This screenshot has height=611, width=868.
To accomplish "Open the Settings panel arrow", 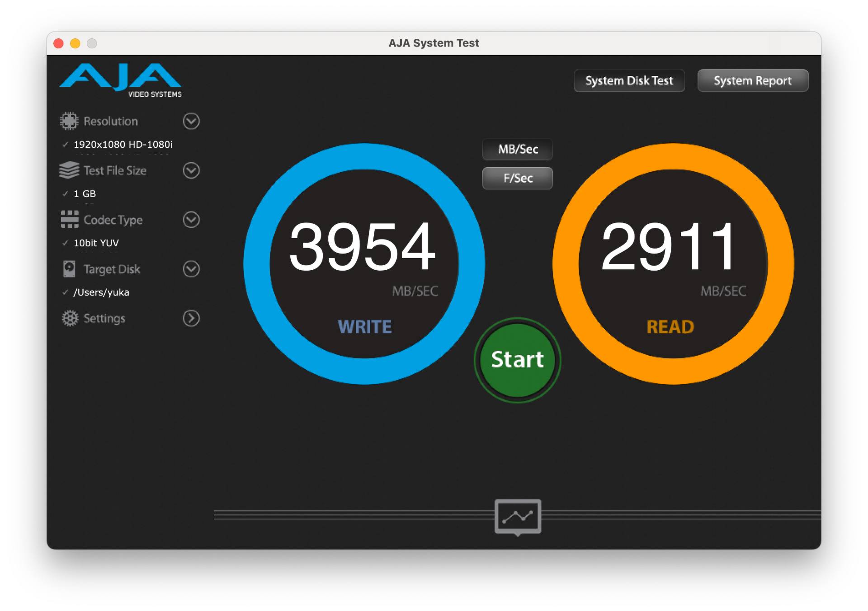I will pos(191,318).
